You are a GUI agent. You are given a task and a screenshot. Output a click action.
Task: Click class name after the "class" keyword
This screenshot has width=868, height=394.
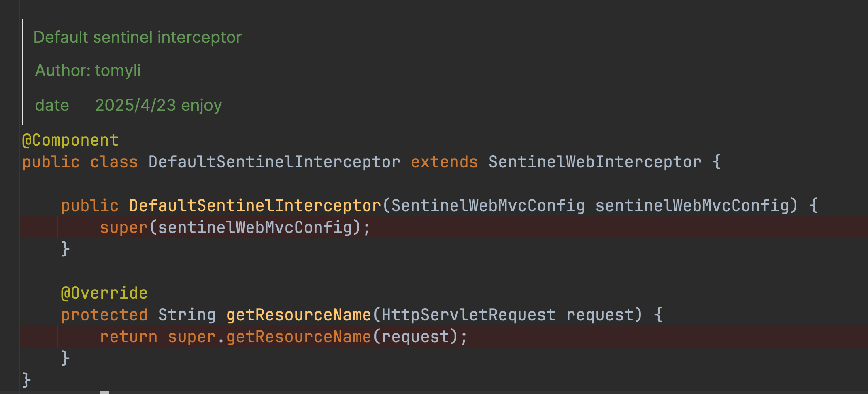click(274, 162)
